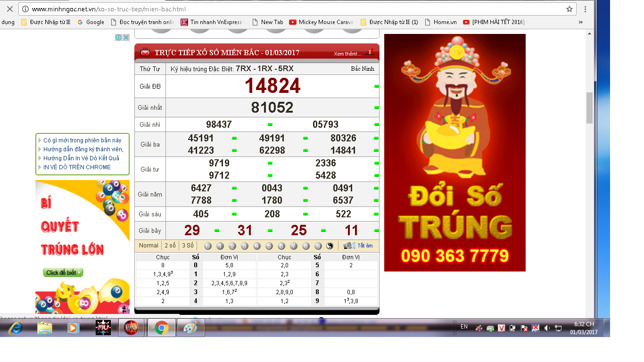Click the Bắc Ninh province label
644x362 pixels.
coord(363,69)
